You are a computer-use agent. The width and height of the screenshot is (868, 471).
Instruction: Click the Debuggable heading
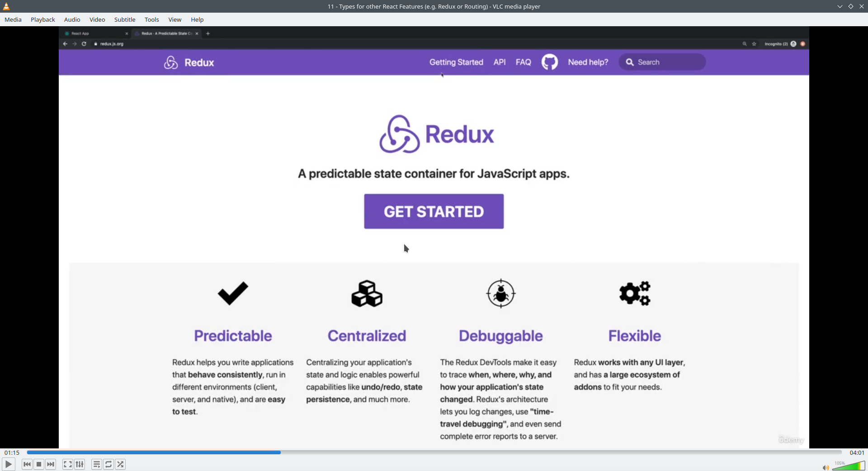tap(501, 336)
